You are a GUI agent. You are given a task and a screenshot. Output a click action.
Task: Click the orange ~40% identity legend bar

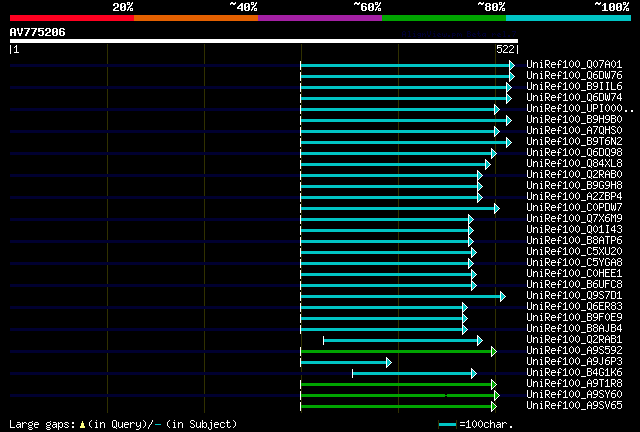click(x=196, y=18)
